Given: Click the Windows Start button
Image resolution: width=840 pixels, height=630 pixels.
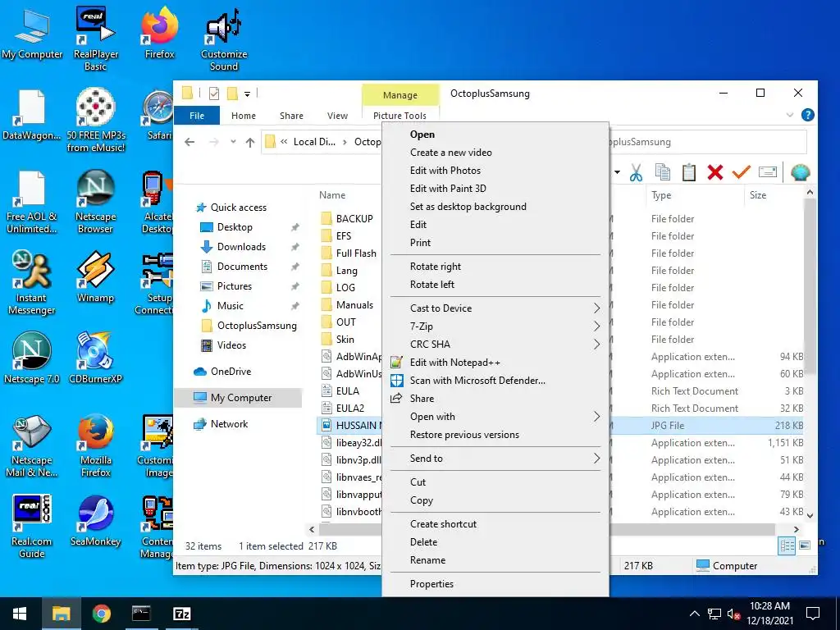Looking at the screenshot, I should (20, 614).
